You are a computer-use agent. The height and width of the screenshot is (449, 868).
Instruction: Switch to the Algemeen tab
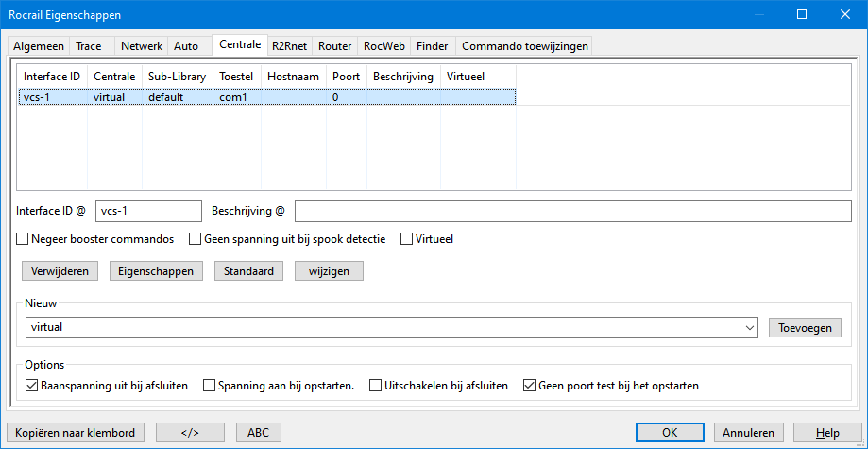click(39, 45)
